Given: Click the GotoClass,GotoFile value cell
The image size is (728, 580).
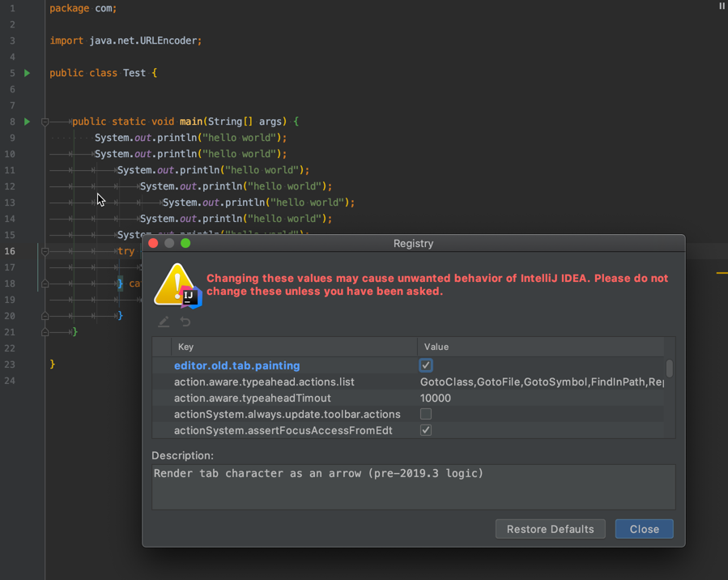Looking at the screenshot, I should click(540, 382).
